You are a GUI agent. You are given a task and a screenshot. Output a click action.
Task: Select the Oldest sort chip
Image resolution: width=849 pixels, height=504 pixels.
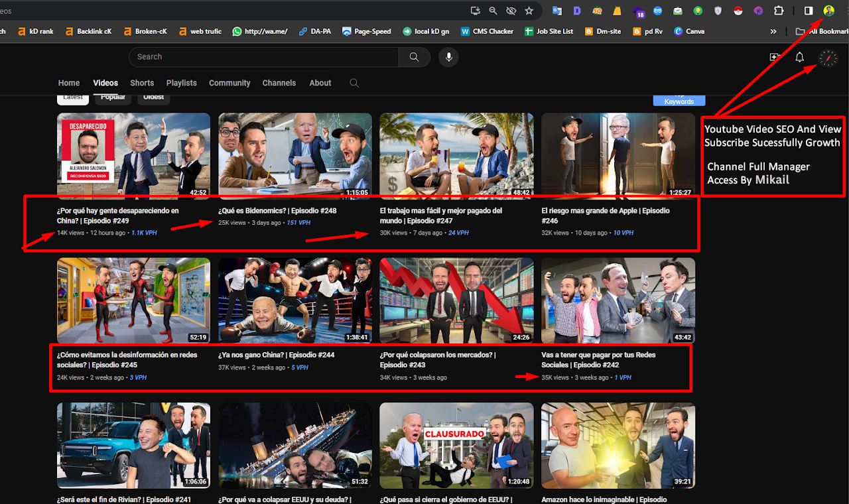pyautogui.click(x=153, y=98)
